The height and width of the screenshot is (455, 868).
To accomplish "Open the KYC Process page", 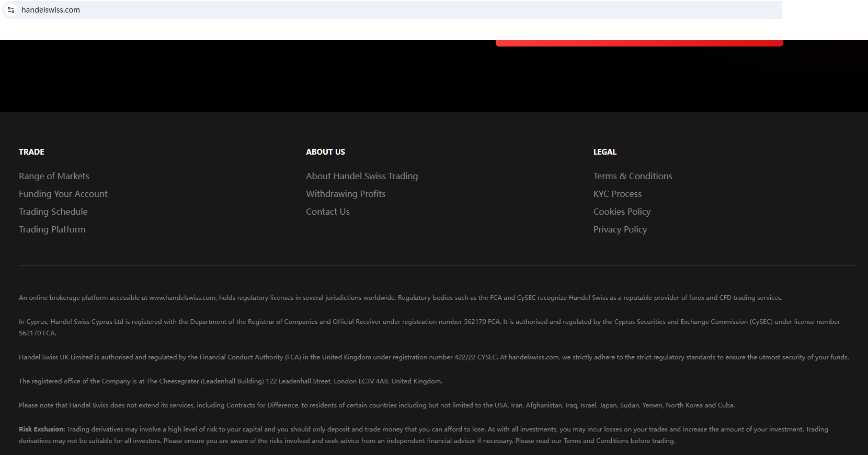I will (x=618, y=194).
